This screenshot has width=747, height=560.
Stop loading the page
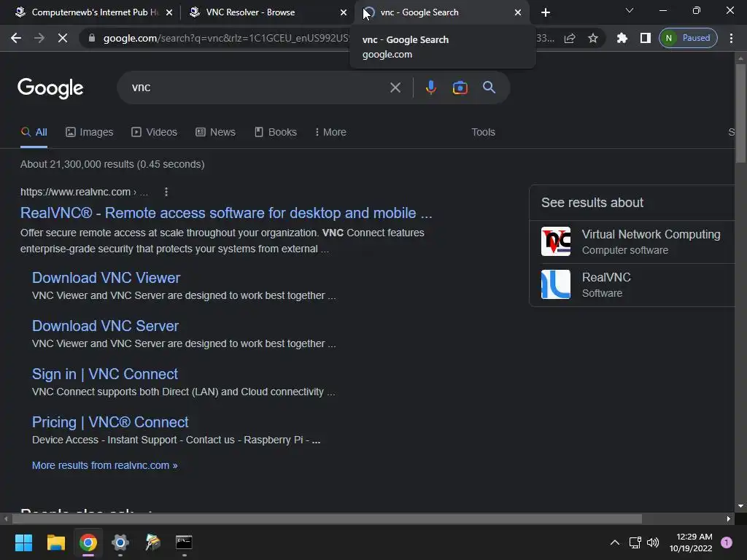pyautogui.click(x=63, y=38)
